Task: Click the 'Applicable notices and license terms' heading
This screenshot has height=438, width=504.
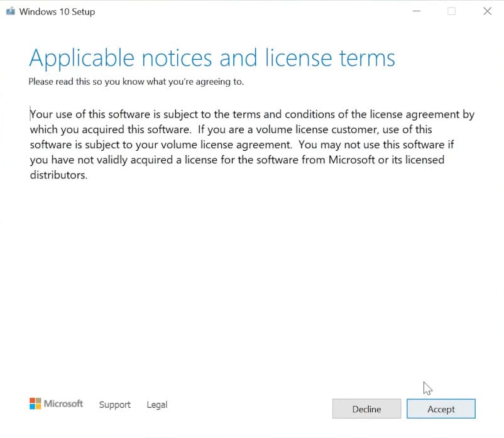Action: tap(212, 58)
